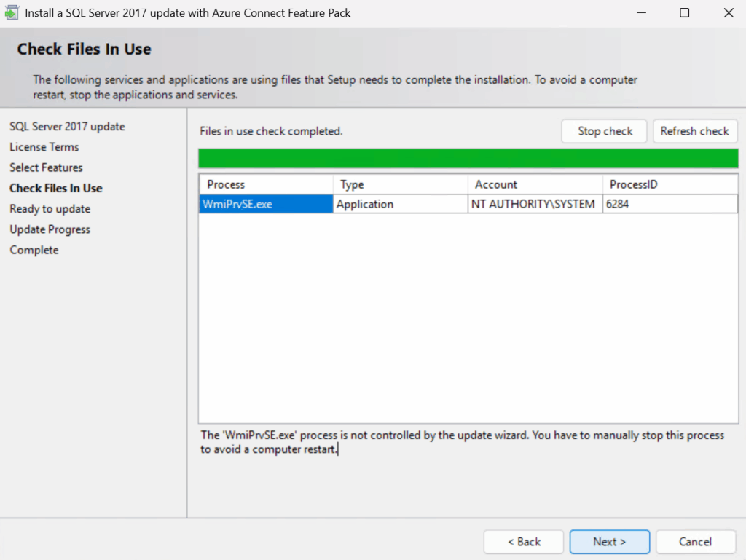746x560 pixels.
Task: Click the green progress bar
Action: [x=468, y=158]
